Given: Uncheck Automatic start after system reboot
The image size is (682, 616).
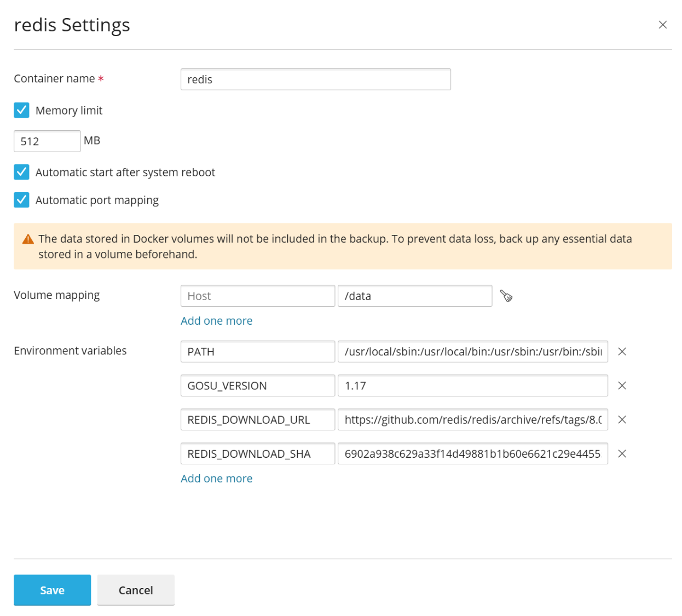Looking at the screenshot, I should point(21,172).
